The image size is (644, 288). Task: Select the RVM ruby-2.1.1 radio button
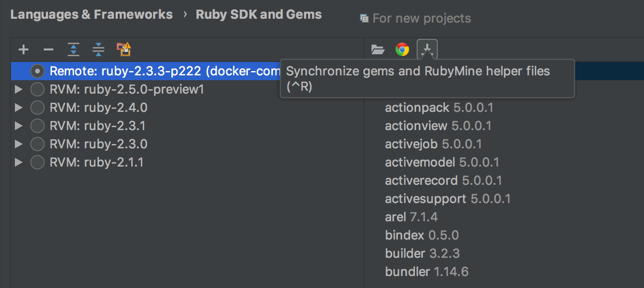click(x=37, y=162)
